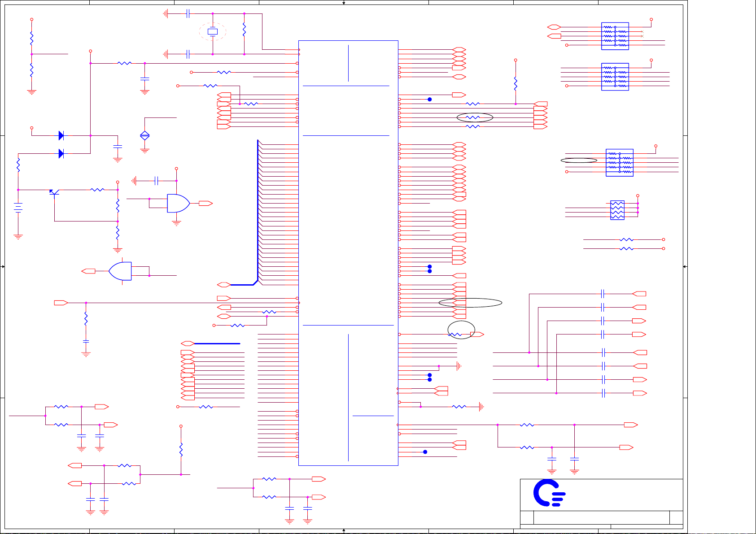Viewport: 756px width, 534px height.
Task: Click the vertical resistor right of the crystal
Action: 244,30
